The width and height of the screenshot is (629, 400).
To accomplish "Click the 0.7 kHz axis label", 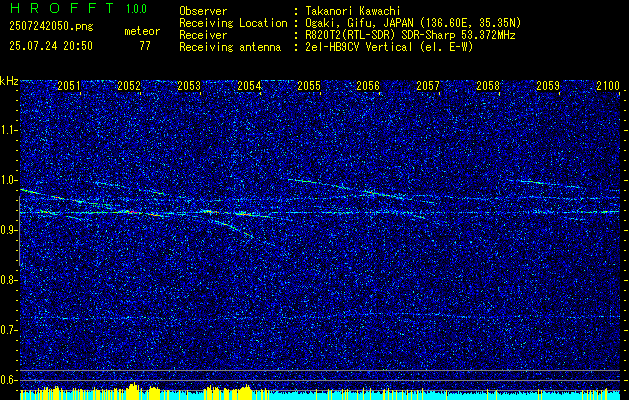I will tap(8, 330).
